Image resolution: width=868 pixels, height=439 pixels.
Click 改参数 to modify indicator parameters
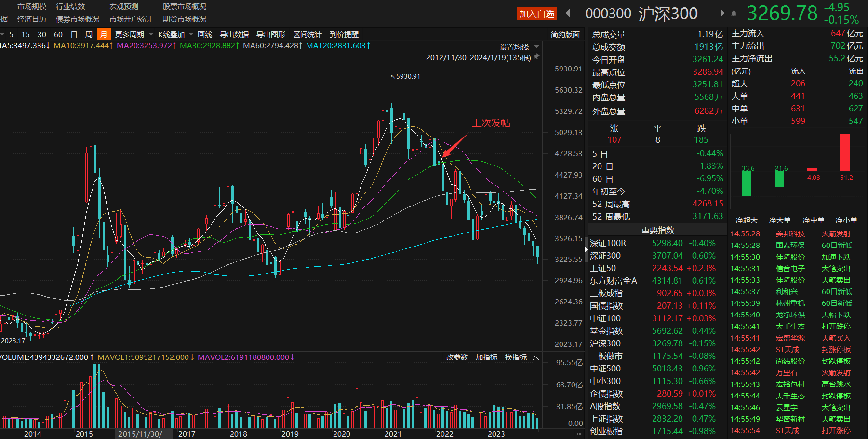tap(457, 357)
